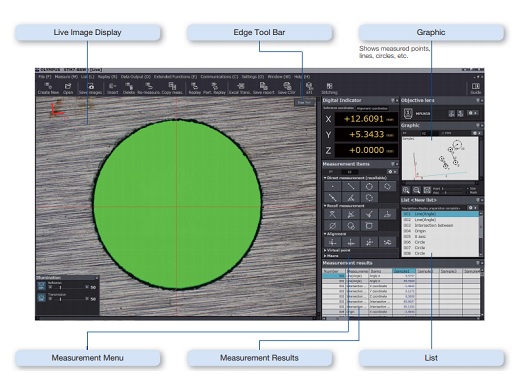Viewport: 520px width, 390px height.
Task: Select the Point direct measurement tool
Action: click(333, 186)
